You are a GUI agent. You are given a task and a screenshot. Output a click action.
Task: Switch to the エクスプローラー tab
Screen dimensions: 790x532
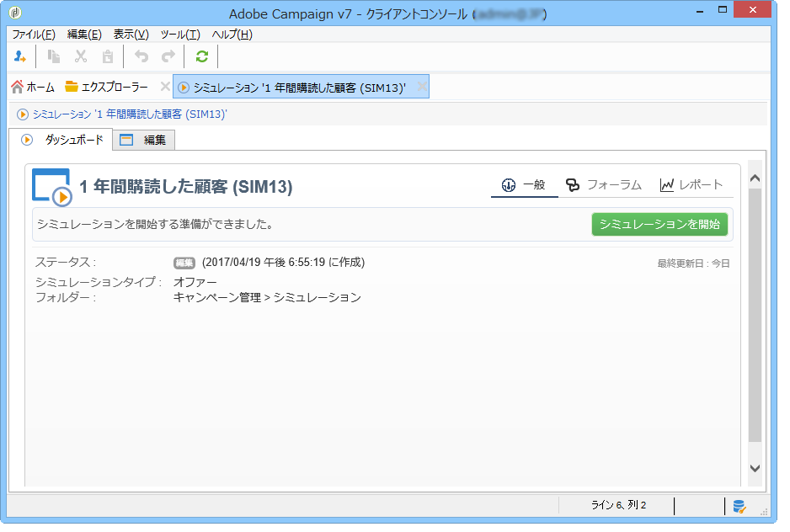(x=107, y=88)
